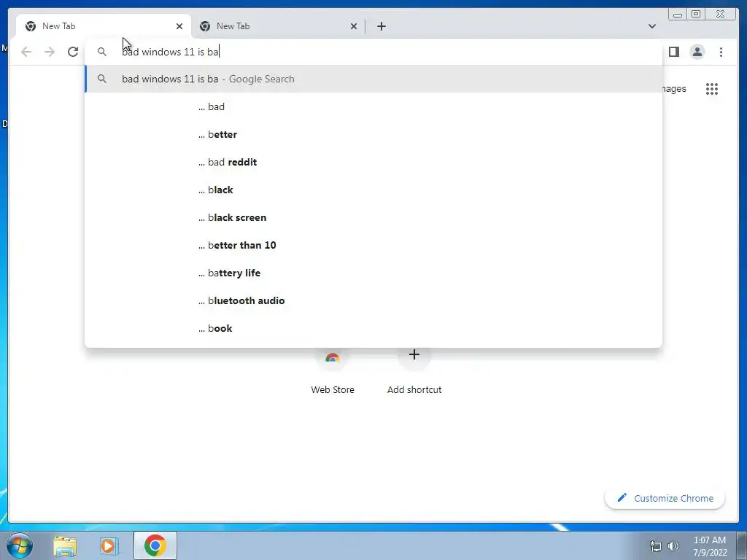Pick the '... bluetooth audio' suggestion
The height and width of the screenshot is (560, 747).
click(x=373, y=300)
